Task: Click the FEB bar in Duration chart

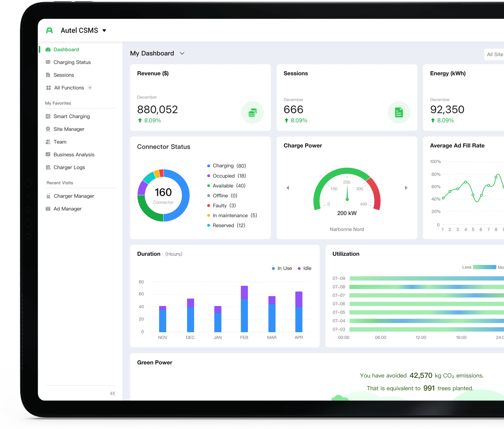Action: (244, 309)
